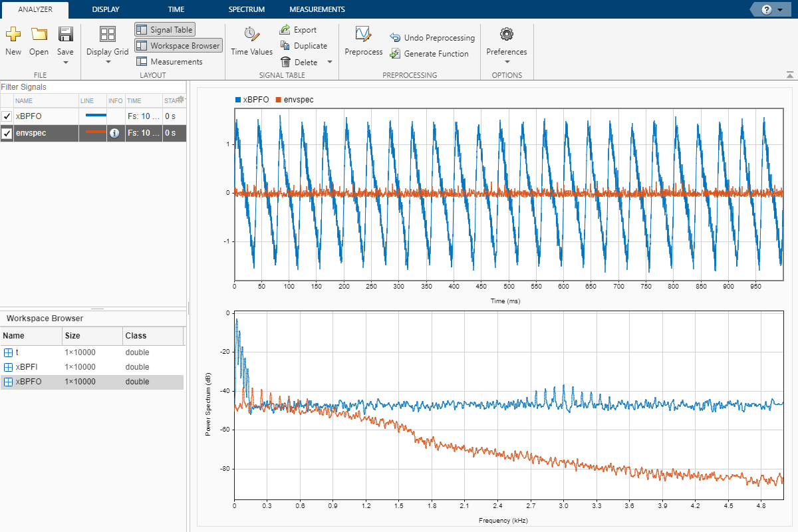Click Undo Preprocessing button
This screenshot has height=532, width=798.
pyautogui.click(x=432, y=38)
